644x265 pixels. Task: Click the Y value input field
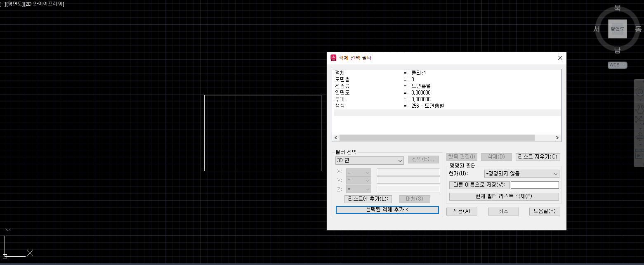(408, 180)
